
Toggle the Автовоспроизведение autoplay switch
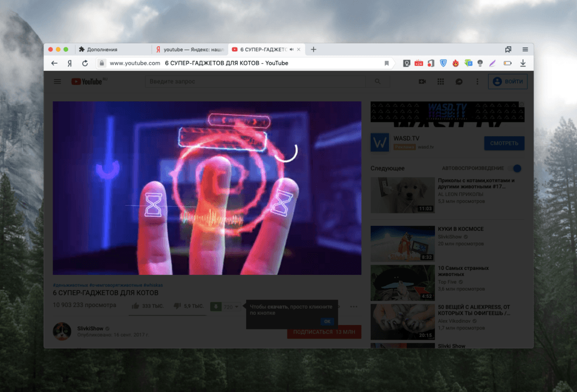click(x=516, y=168)
